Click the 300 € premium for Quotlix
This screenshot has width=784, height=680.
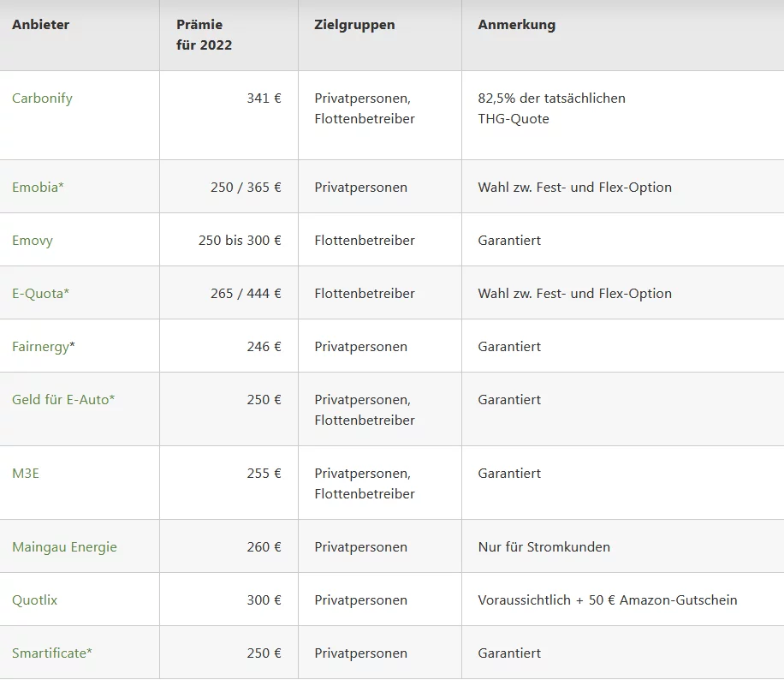[x=264, y=600]
